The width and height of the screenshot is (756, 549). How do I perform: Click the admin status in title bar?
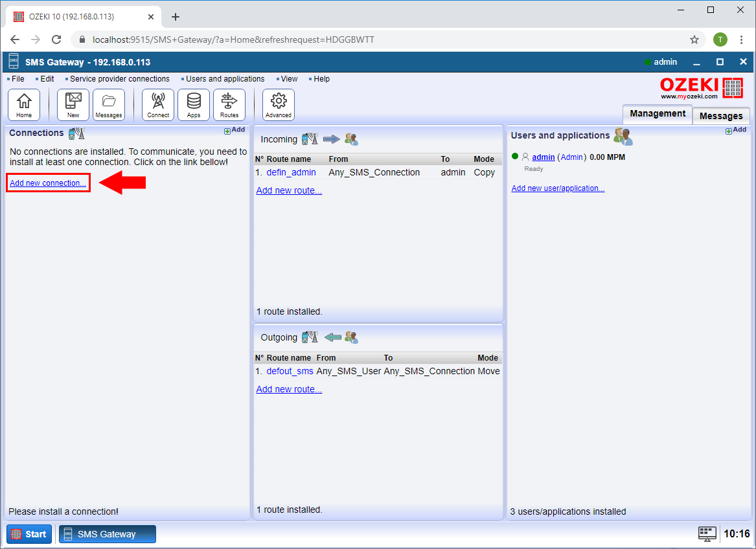coord(661,62)
